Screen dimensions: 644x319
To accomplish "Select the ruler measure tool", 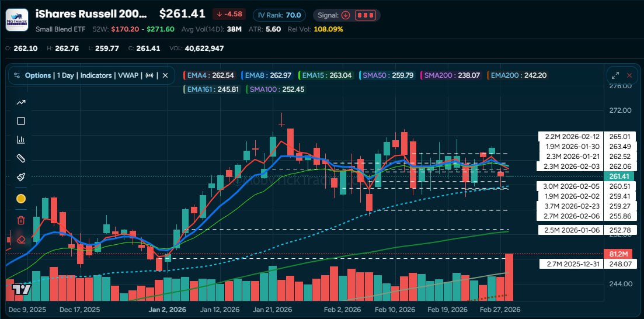I will tap(21, 158).
